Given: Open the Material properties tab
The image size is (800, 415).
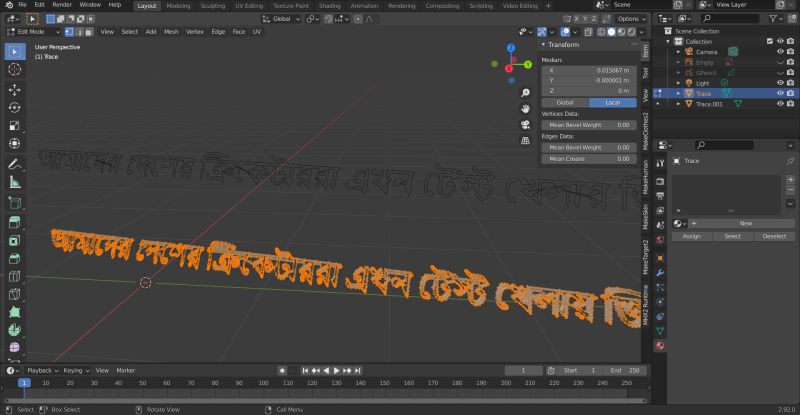Looking at the screenshot, I should pyautogui.click(x=660, y=346).
